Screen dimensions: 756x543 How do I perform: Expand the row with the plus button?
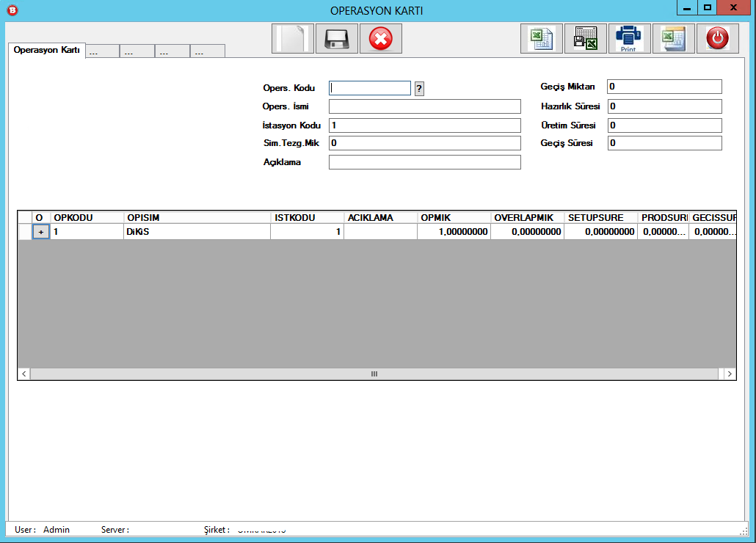tap(40, 231)
